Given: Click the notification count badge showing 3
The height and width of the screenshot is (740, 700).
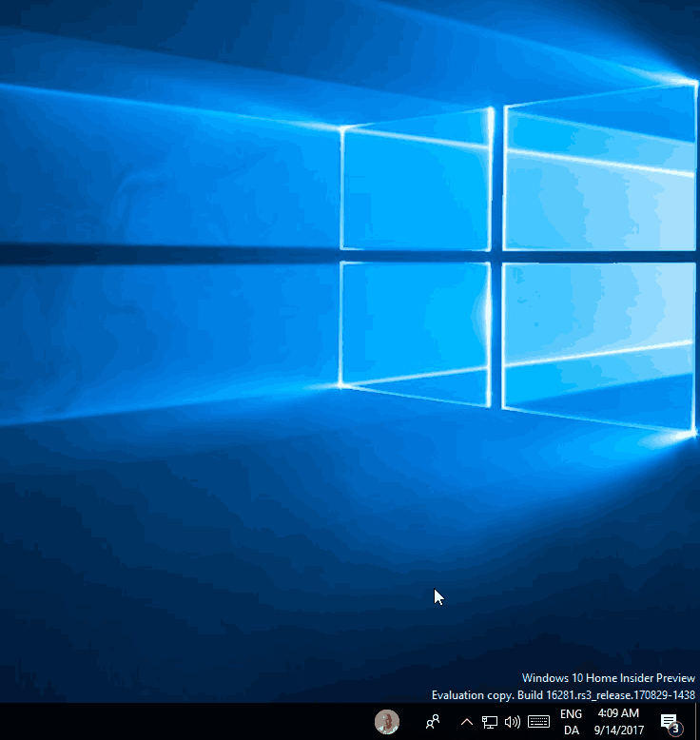Looking at the screenshot, I should pyautogui.click(x=674, y=729).
